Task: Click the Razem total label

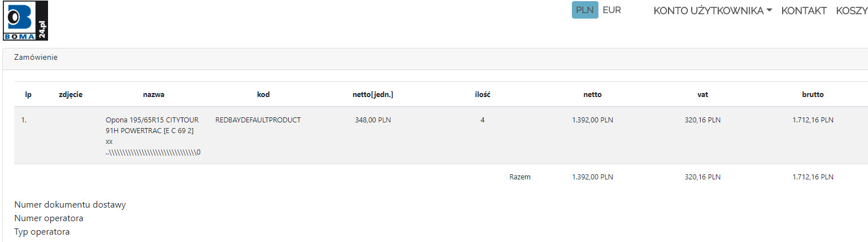Action: click(520, 177)
